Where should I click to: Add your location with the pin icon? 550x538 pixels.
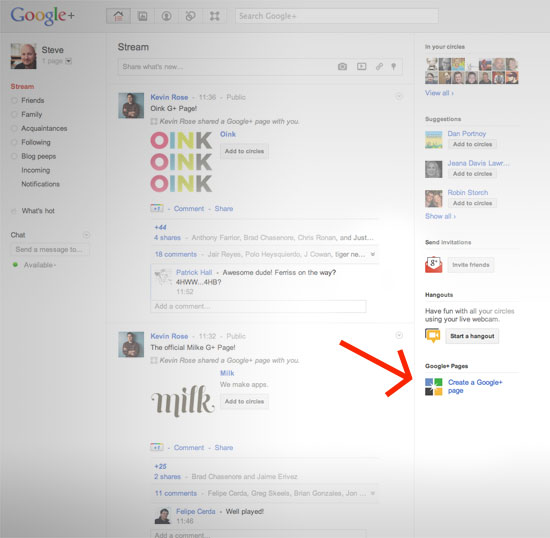tap(394, 67)
